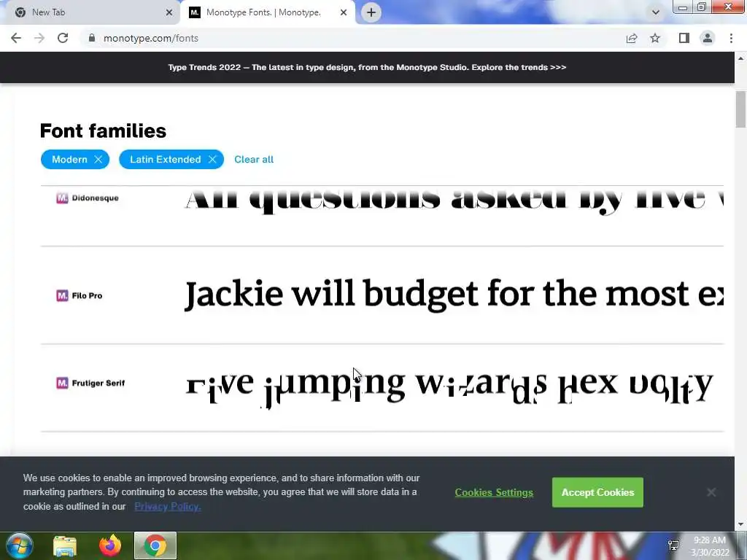The width and height of the screenshot is (747, 560).
Task: Open the browser side panel
Action: tap(684, 38)
